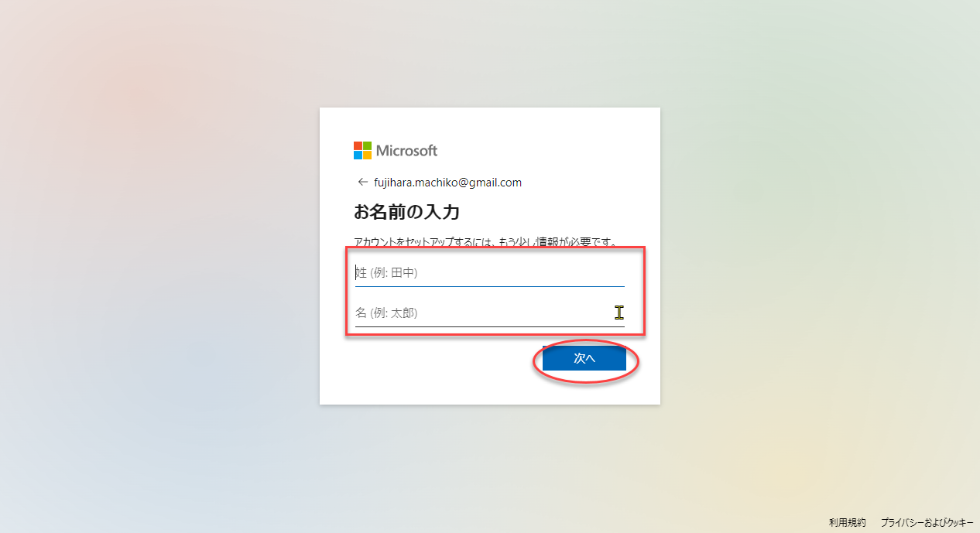Viewport: 980px width, 533px height.
Task: Click the green square of the Microsoft logo
Action: click(x=367, y=145)
